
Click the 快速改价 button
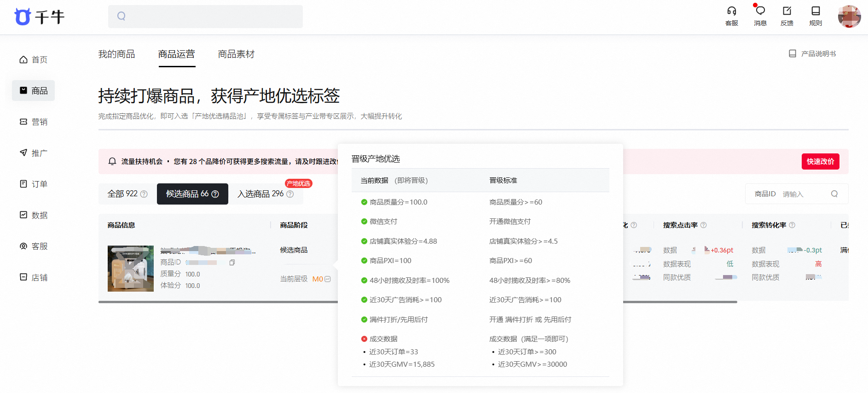pos(820,161)
